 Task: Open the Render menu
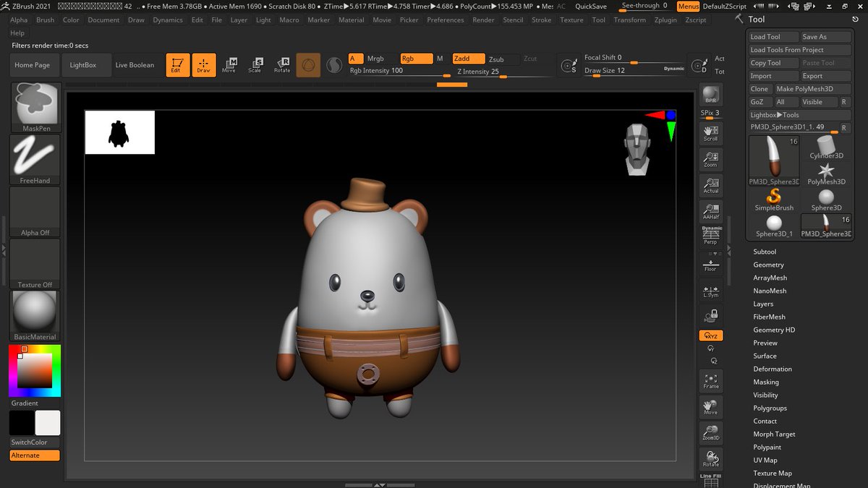[x=483, y=20]
